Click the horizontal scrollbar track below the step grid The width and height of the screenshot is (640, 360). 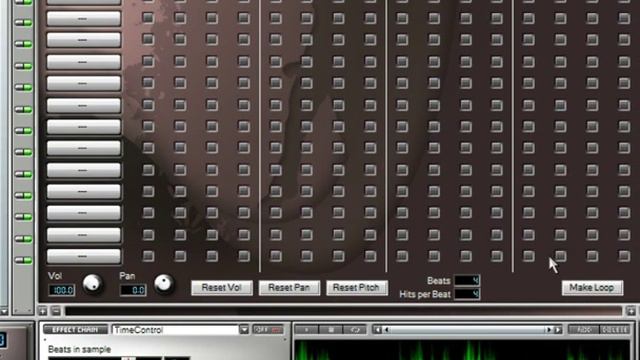coord(343,311)
